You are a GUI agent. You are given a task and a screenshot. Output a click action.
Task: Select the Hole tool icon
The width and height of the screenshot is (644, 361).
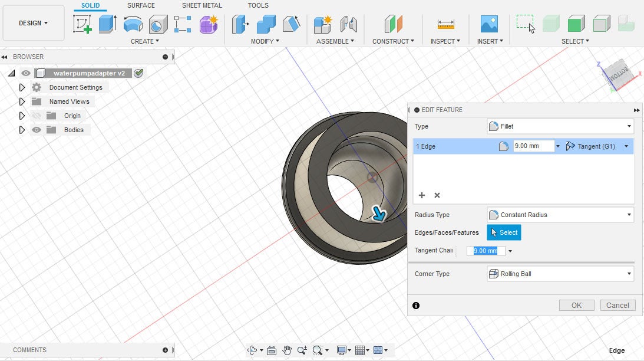(x=158, y=24)
